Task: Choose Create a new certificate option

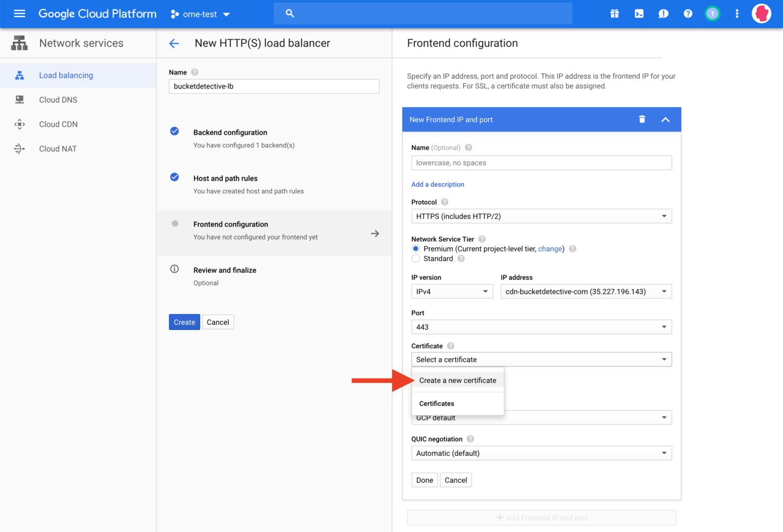Action: [458, 380]
